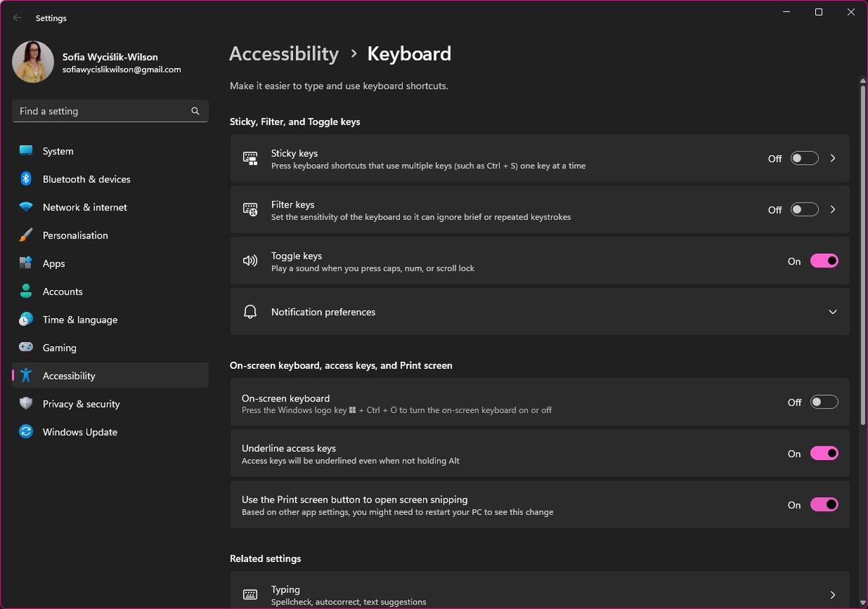Image resolution: width=868 pixels, height=609 pixels.
Task: Enable Sticky keys
Action: [804, 158]
